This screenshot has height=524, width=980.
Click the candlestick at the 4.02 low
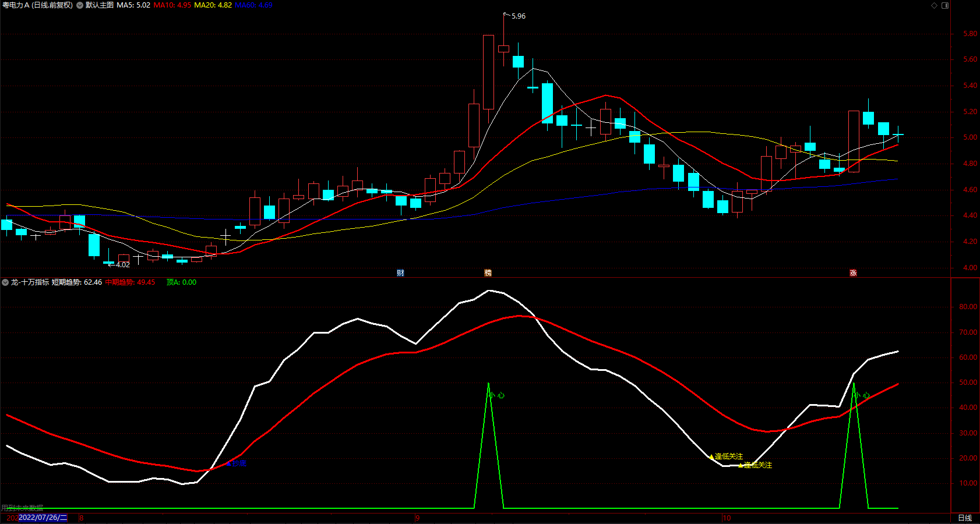click(109, 258)
